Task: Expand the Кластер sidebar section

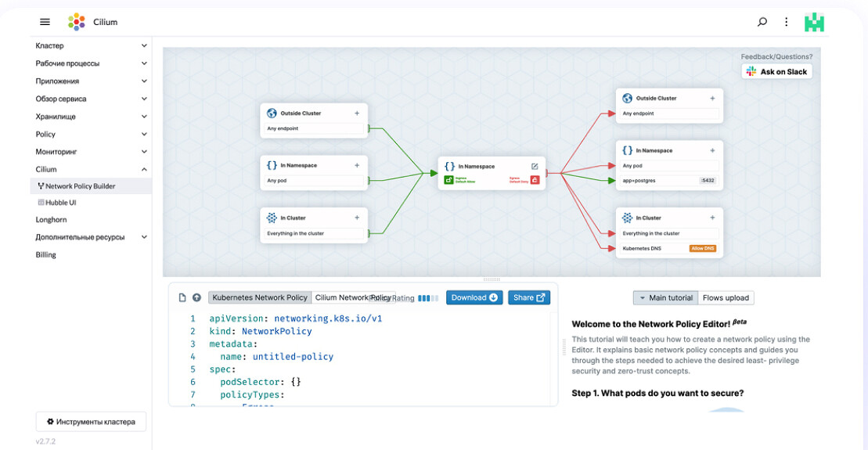Action: pos(144,46)
